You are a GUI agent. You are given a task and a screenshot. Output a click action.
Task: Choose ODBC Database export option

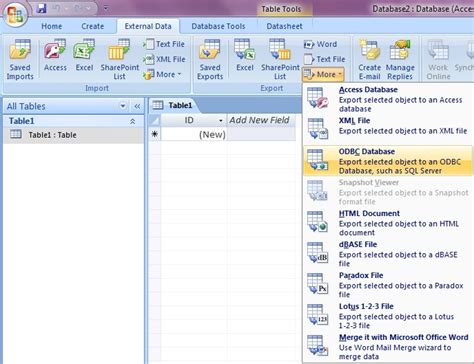click(388, 161)
